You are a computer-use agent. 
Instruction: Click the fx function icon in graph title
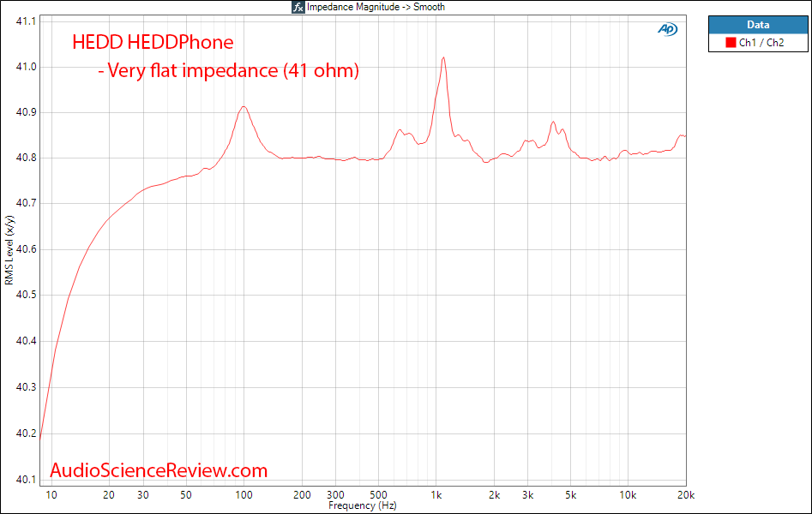(x=298, y=7)
